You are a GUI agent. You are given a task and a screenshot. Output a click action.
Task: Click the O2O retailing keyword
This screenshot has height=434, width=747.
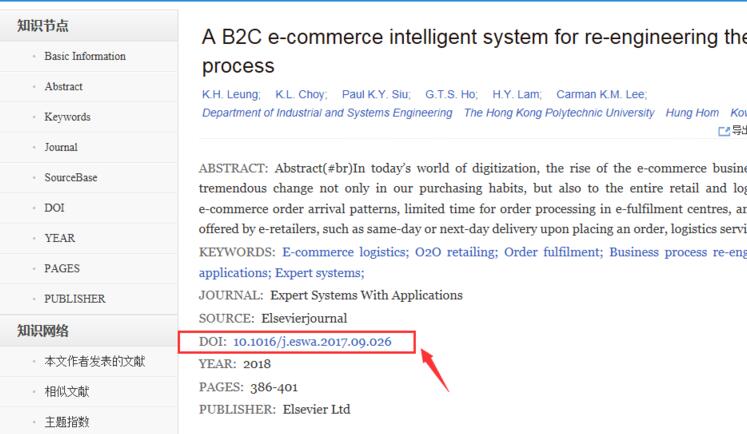coord(454,252)
